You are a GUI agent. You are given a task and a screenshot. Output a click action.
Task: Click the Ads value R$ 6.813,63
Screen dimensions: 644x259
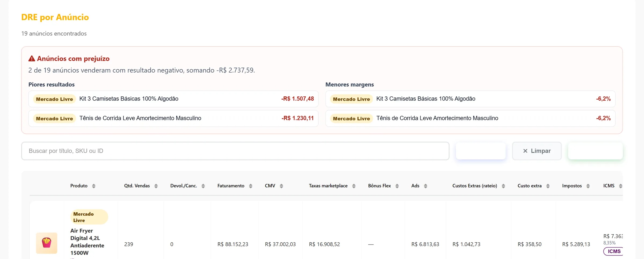coord(425,245)
